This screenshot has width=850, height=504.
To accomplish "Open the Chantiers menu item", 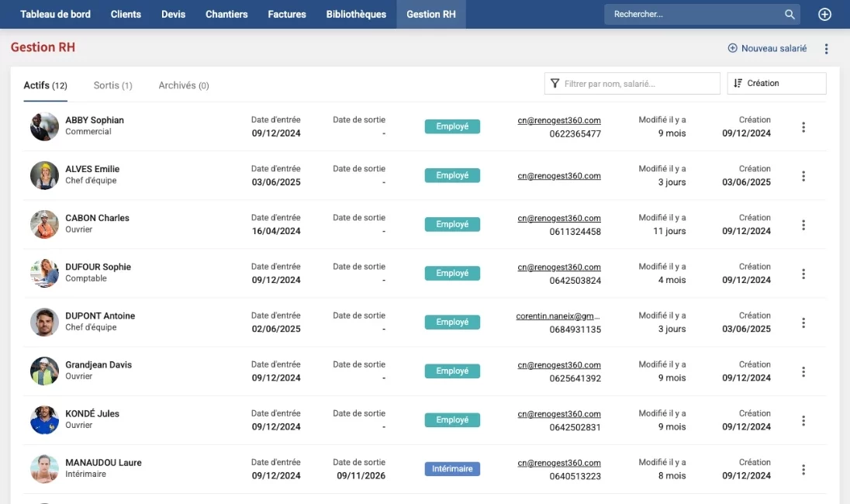I will coord(226,14).
